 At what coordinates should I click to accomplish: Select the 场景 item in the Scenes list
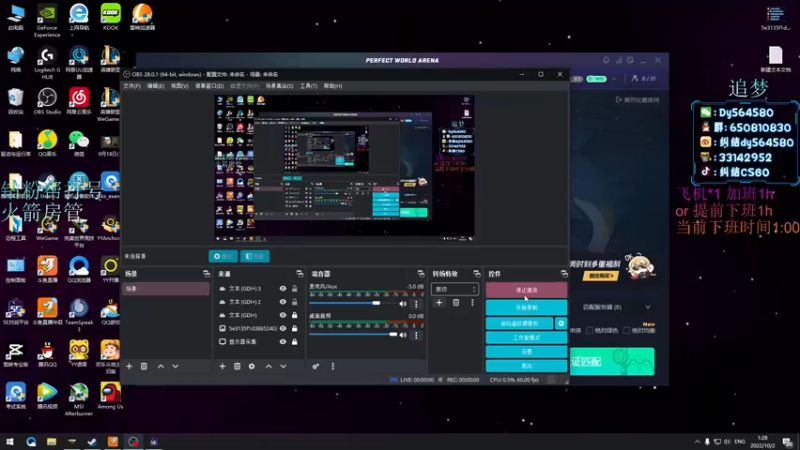(166, 289)
